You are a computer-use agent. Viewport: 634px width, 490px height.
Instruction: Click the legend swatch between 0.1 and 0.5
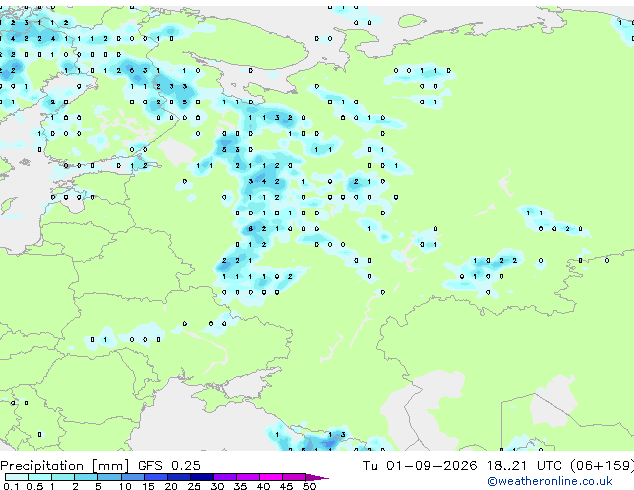pyautogui.click(x=17, y=477)
